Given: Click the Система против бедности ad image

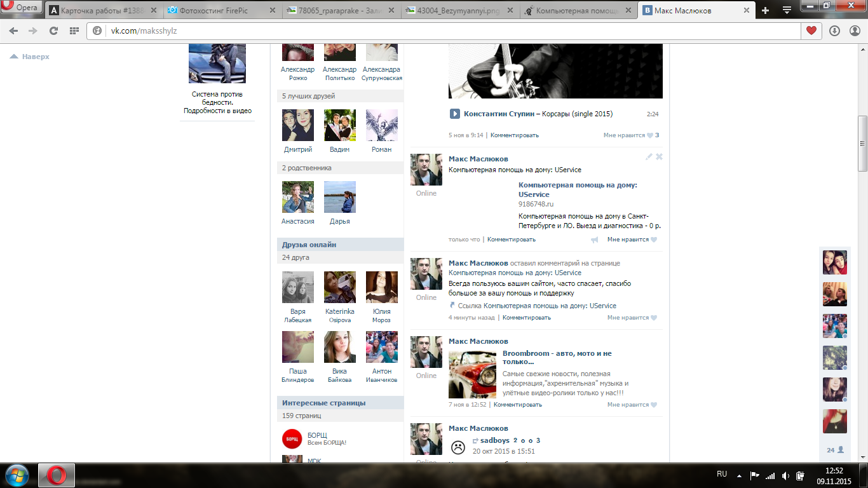Looking at the screenshot, I should pos(217,64).
